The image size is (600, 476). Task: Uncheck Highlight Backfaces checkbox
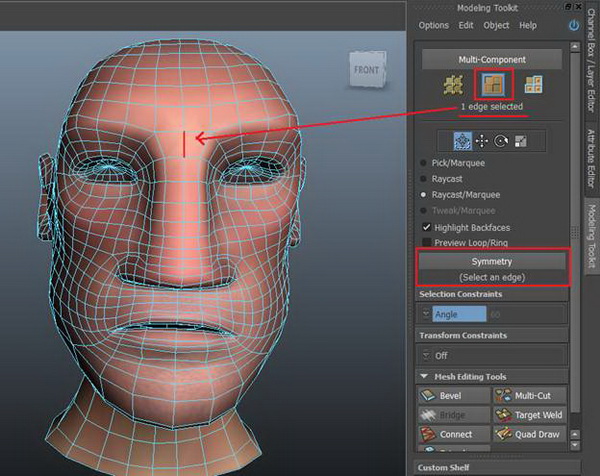426,227
